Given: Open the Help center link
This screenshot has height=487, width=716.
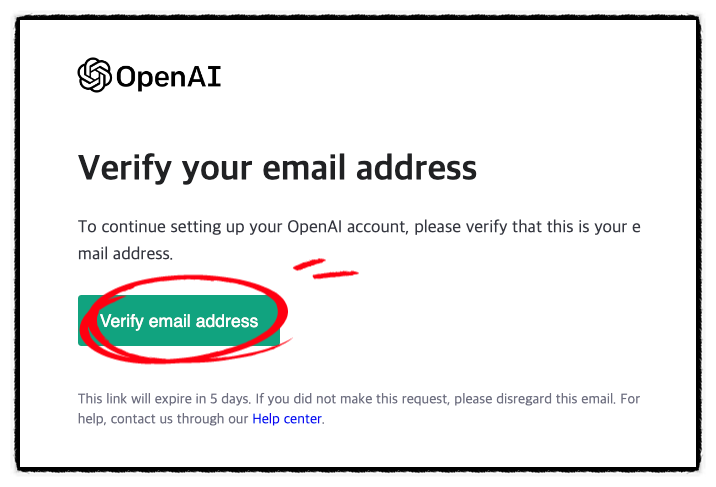Looking at the screenshot, I should 287,419.
